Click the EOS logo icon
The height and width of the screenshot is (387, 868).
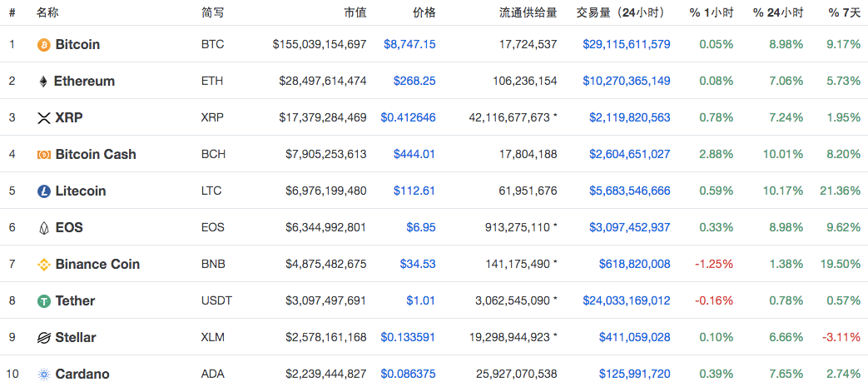click(x=44, y=227)
